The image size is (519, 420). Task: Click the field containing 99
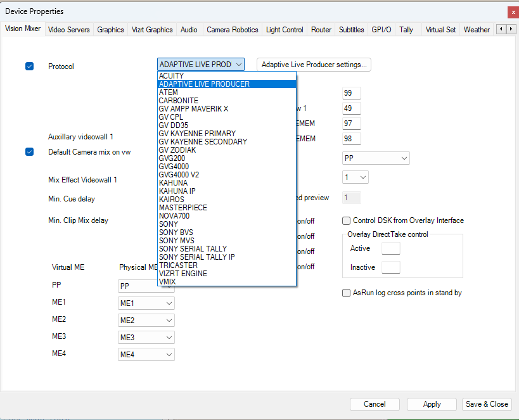click(x=352, y=93)
